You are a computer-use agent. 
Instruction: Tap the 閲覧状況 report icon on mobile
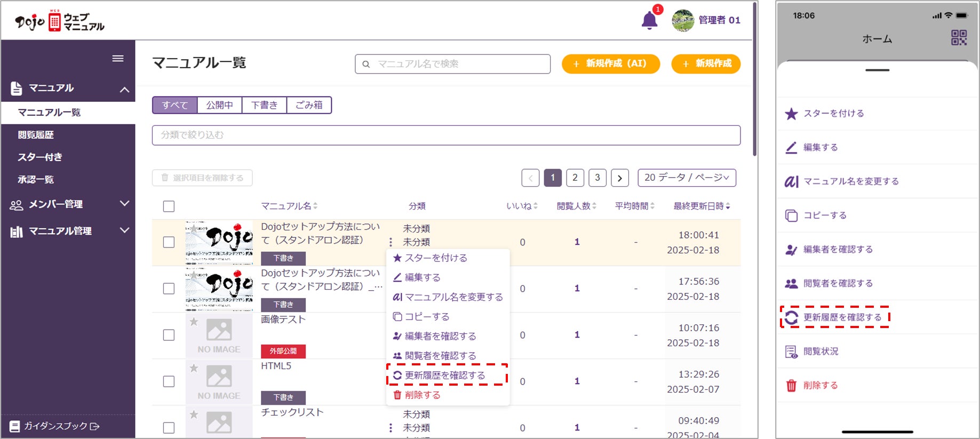pos(791,352)
